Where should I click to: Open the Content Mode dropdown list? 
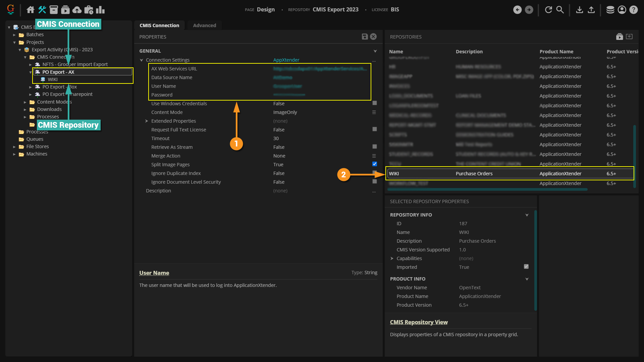(x=374, y=112)
